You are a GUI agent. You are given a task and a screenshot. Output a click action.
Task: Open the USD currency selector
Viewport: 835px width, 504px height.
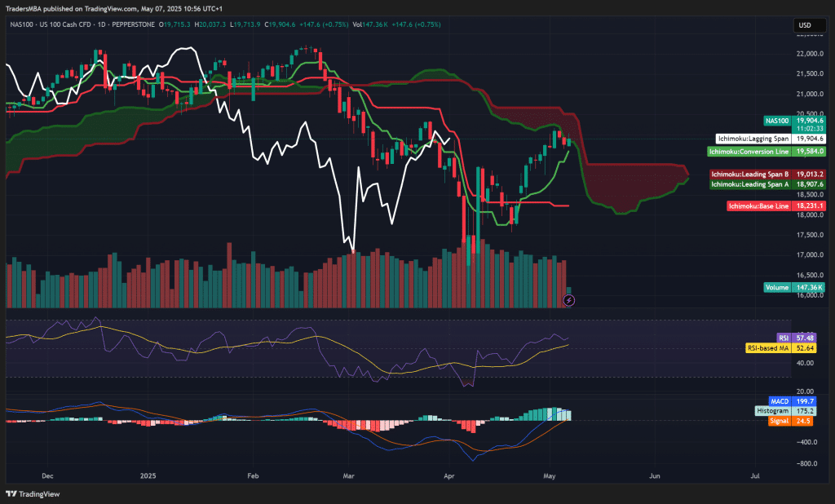(804, 25)
